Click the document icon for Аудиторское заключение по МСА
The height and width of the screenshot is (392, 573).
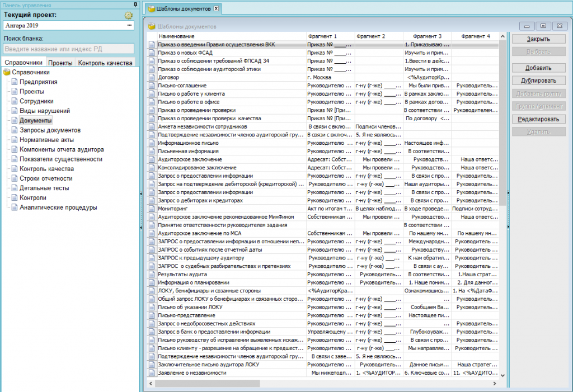tap(152, 233)
